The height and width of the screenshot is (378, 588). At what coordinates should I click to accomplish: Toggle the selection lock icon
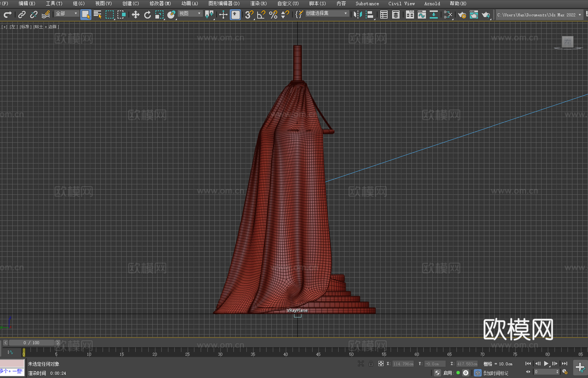[x=371, y=364]
